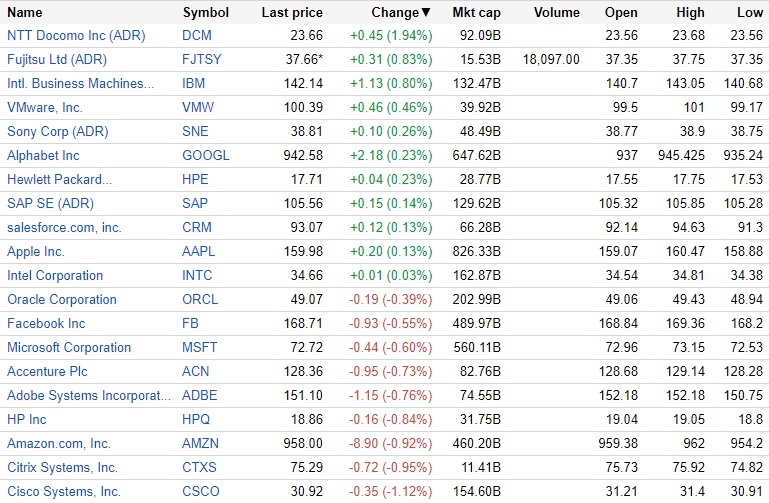Open Facebook Inc stock page

(46, 324)
